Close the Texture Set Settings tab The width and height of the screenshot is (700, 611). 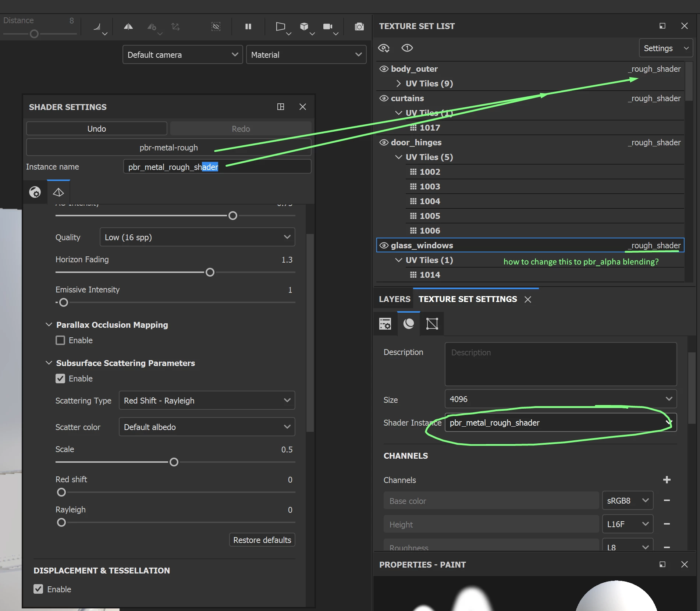click(x=528, y=299)
